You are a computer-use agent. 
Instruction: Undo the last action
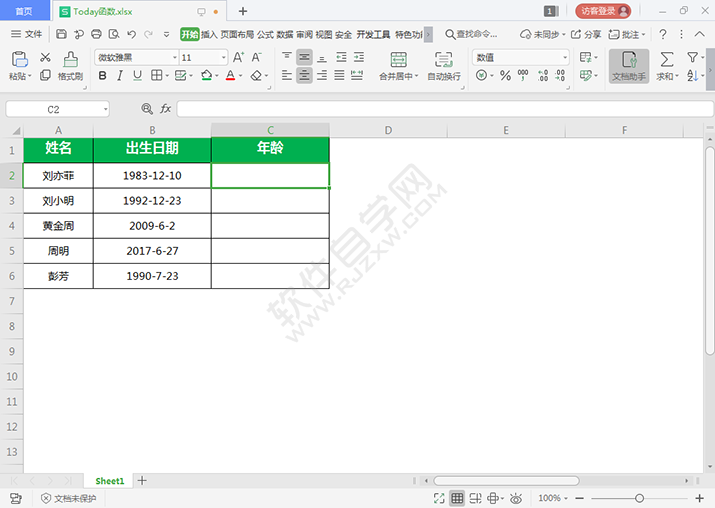131,34
